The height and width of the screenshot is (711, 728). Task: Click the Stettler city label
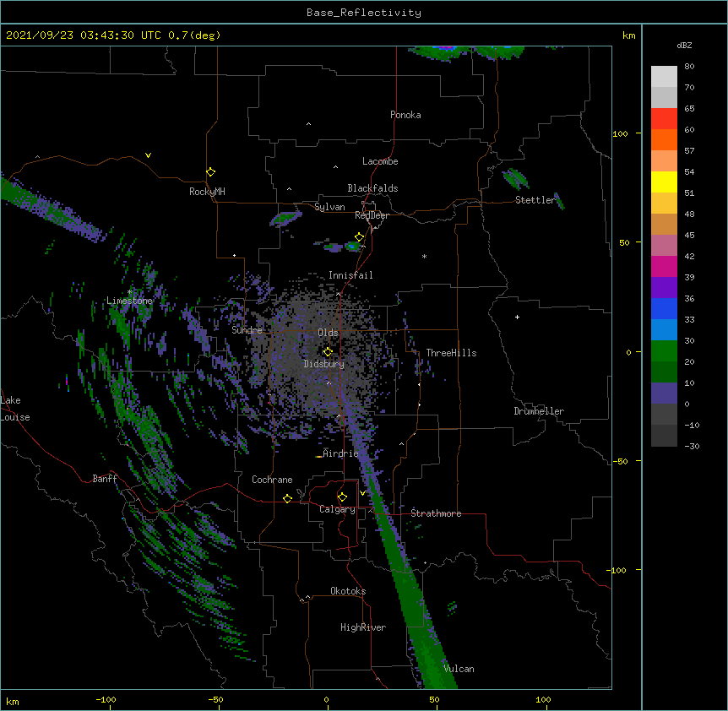point(535,200)
